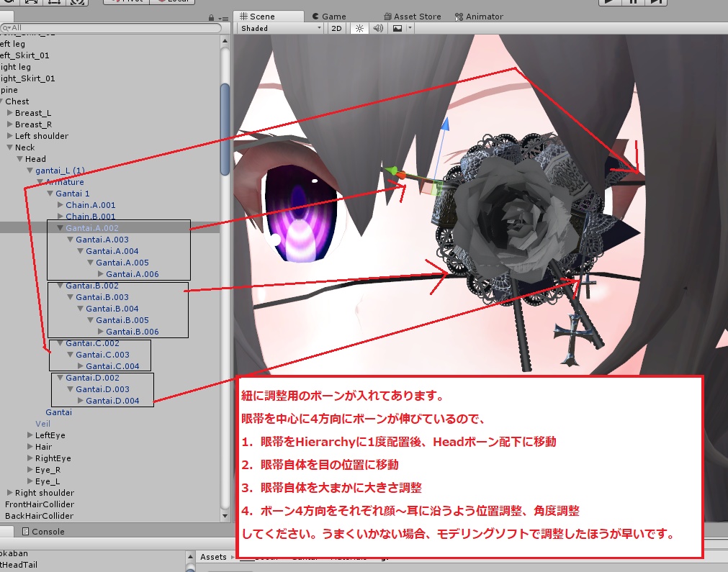Expand the Gantai.C.004 node
This screenshot has width=728, height=572.
coord(81,366)
